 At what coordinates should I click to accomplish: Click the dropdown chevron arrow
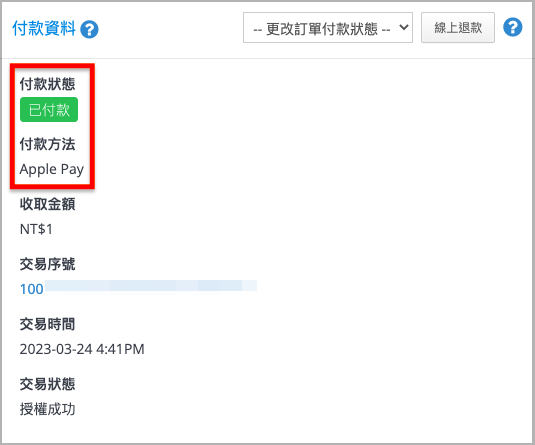[404, 27]
